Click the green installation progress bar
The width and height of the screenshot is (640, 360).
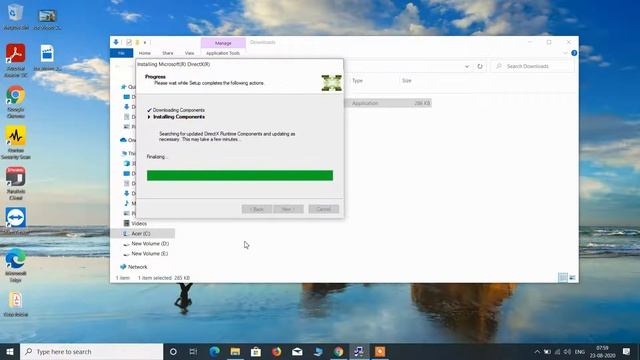(240, 176)
